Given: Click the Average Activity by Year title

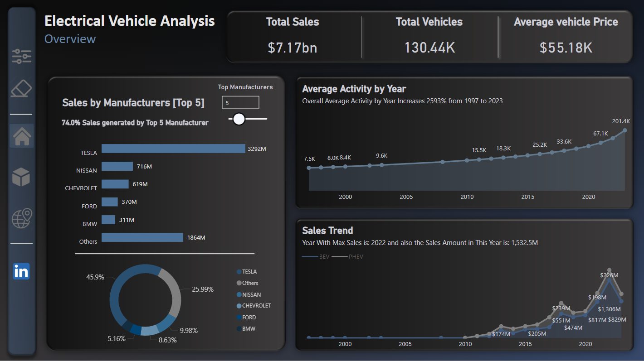Looking at the screenshot, I should coord(354,89).
